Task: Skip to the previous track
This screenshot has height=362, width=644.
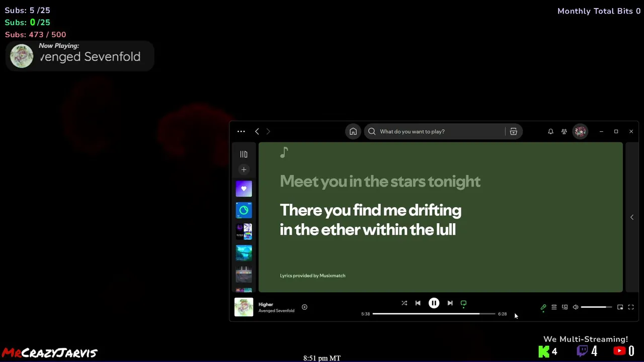Action: click(x=418, y=303)
